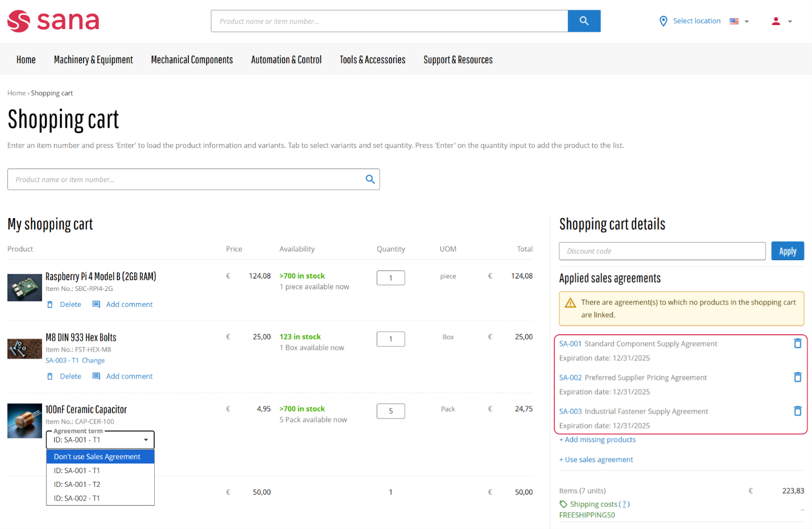Click the Apply discount button

[787, 251]
